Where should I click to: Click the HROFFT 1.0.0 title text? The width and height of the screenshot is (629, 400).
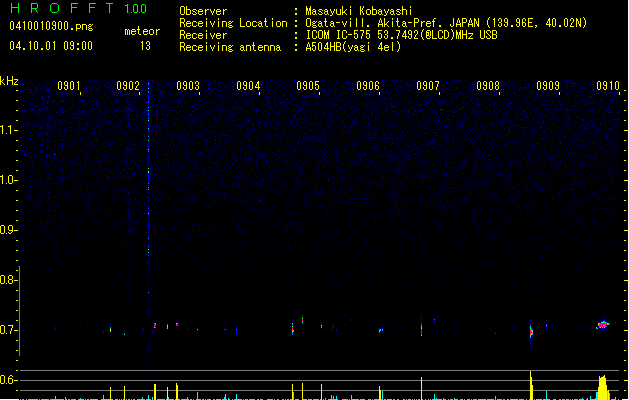[78, 8]
